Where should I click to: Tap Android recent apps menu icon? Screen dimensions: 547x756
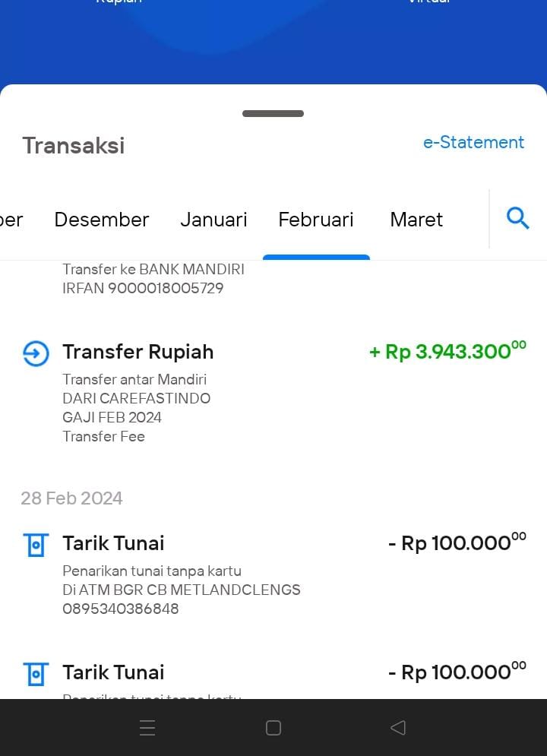pyautogui.click(x=147, y=728)
